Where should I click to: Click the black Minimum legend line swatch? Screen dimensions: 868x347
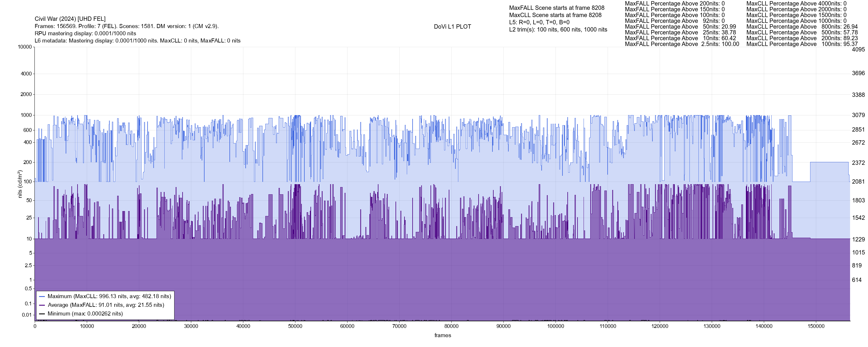42,314
